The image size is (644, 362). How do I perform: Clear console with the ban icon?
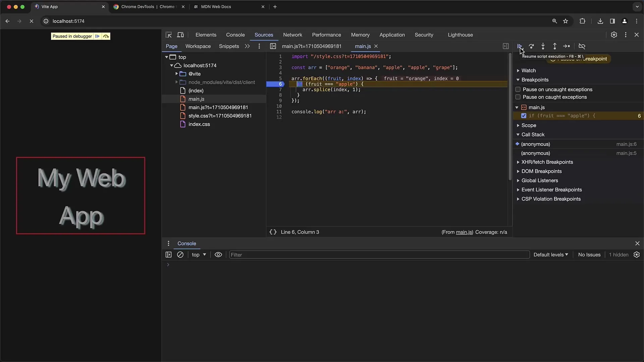[x=180, y=255]
